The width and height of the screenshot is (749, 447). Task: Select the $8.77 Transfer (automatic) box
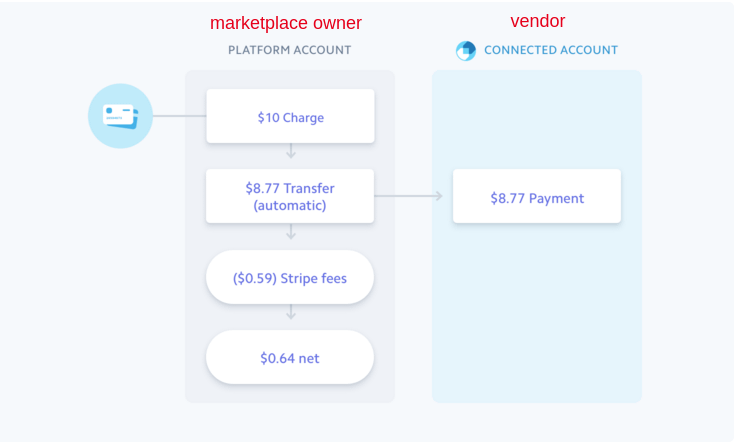tap(290, 196)
